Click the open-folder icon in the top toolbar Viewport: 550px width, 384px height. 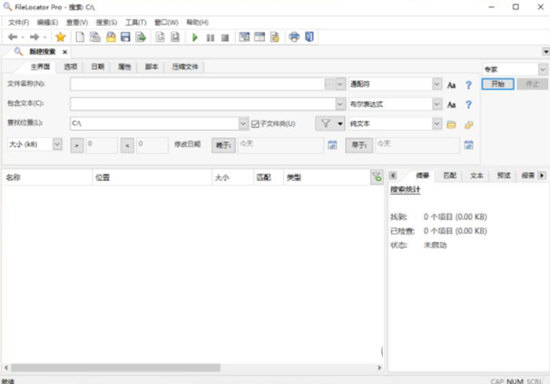pyautogui.click(x=111, y=37)
